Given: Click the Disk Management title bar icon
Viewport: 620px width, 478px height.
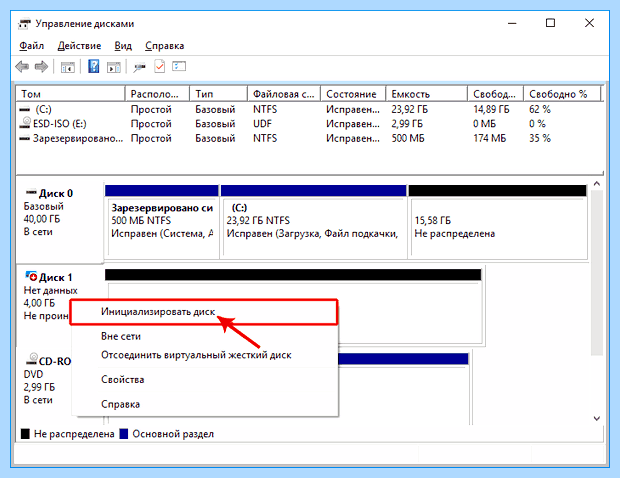Looking at the screenshot, I should pyautogui.click(x=24, y=24).
